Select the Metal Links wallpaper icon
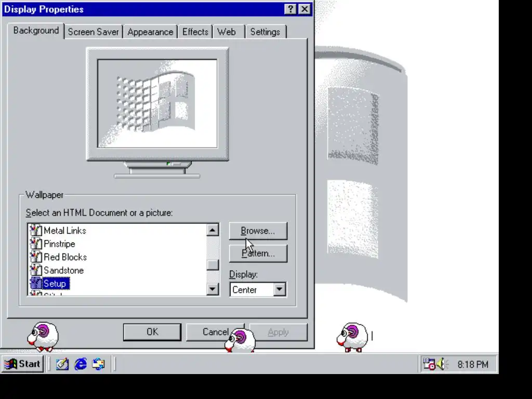This screenshot has height=399, width=532. (x=36, y=230)
